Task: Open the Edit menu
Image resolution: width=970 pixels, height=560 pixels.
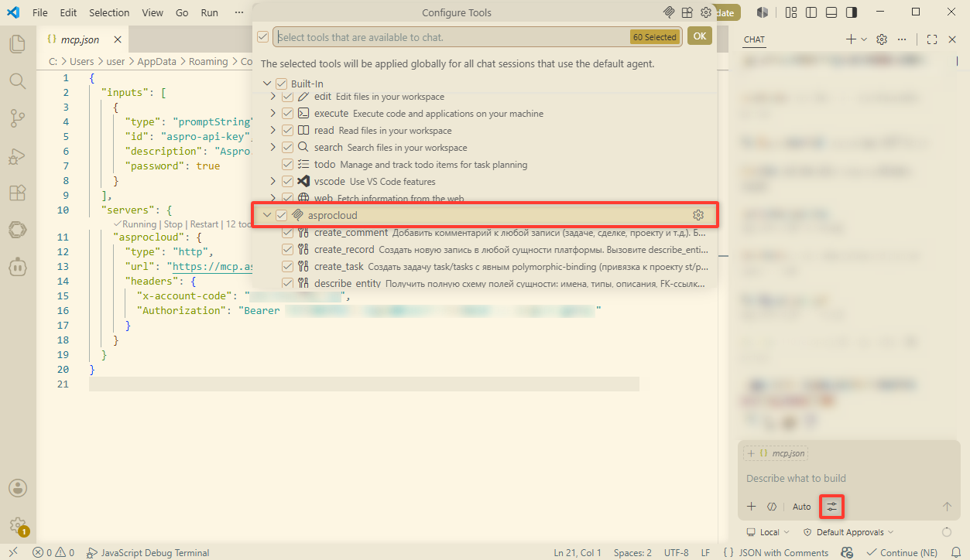Action: coord(68,12)
